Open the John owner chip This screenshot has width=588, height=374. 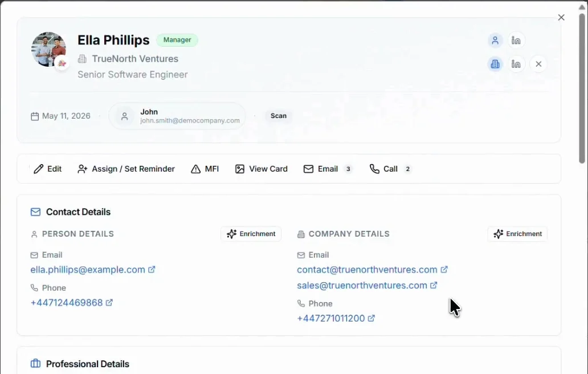(177, 116)
